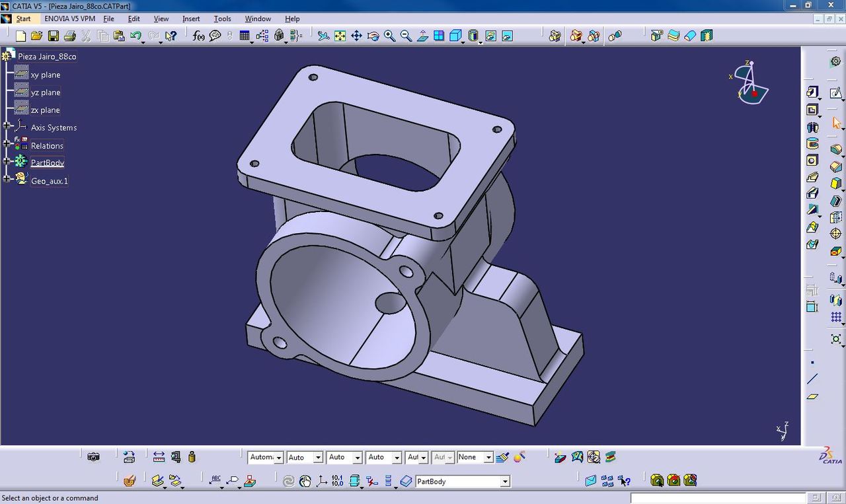Image resolution: width=846 pixels, height=504 pixels.
Task: Save the part with the floppy icon
Action: click(54, 36)
